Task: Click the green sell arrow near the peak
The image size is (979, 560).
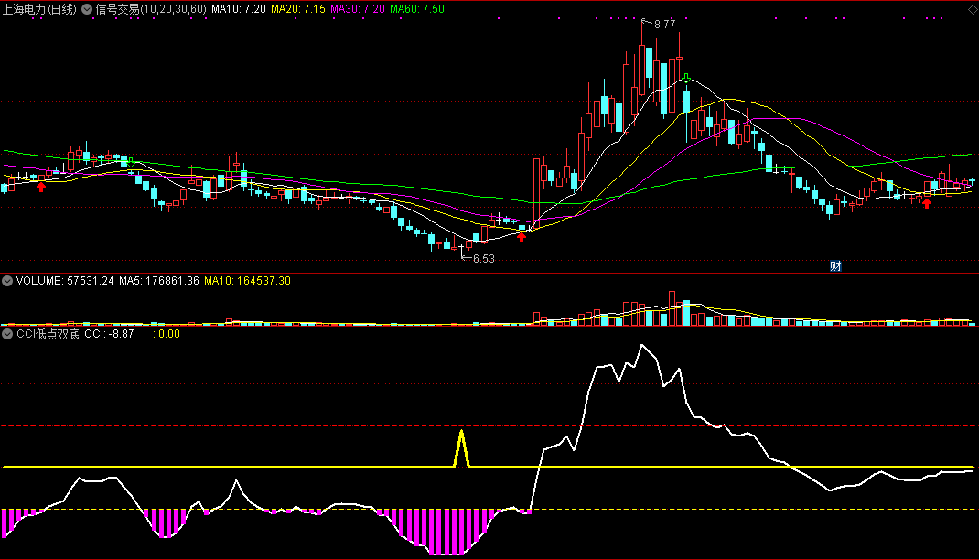Action: (686, 78)
